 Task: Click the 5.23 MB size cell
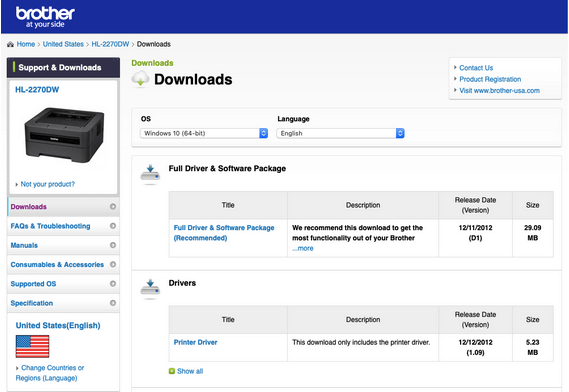pyautogui.click(x=533, y=347)
